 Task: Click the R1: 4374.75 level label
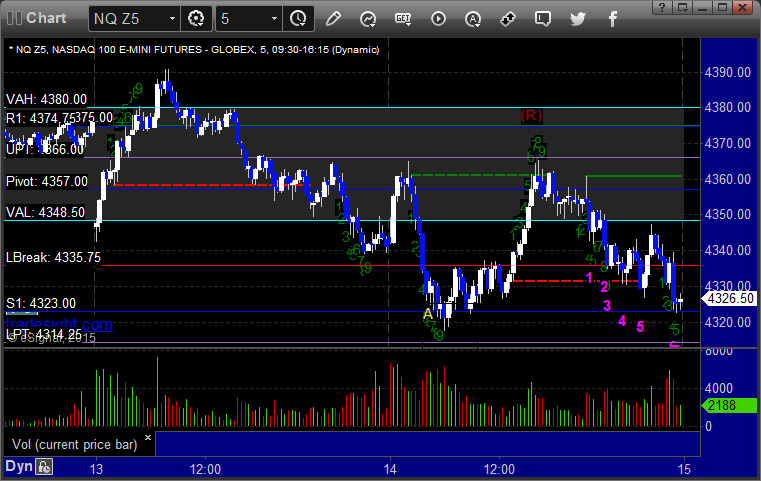tap(41, 118)
